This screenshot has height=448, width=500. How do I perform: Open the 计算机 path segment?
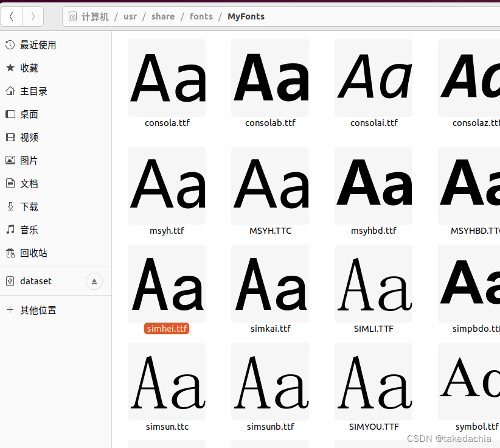pyautogui.click(x=95, y=16)
